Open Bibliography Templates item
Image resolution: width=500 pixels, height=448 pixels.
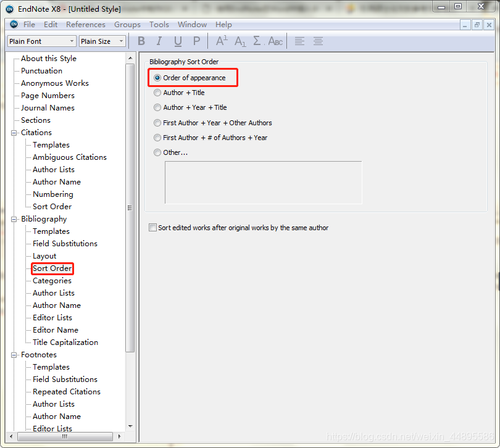[x=51, y=231]
